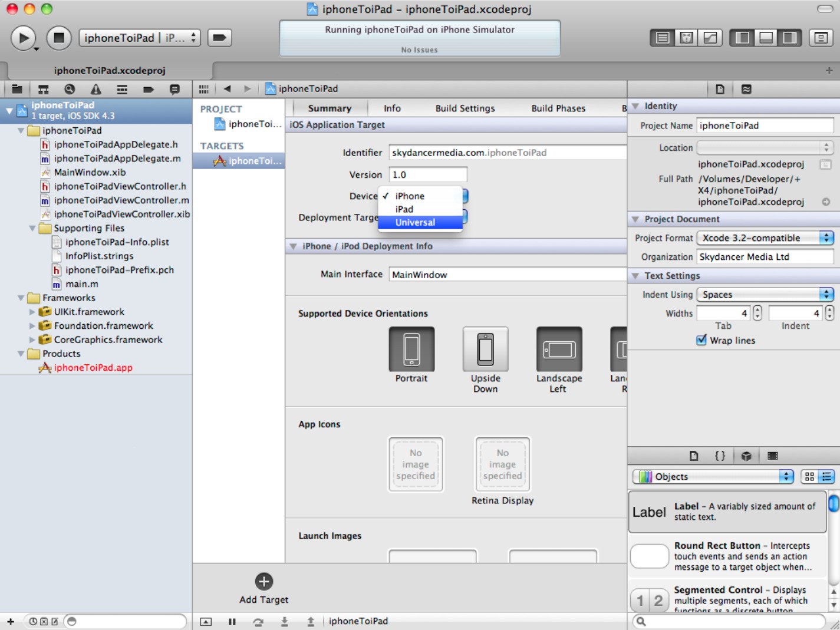Open the Objects library dropdown
Viewport: 840px width, 630px height.
713,477
